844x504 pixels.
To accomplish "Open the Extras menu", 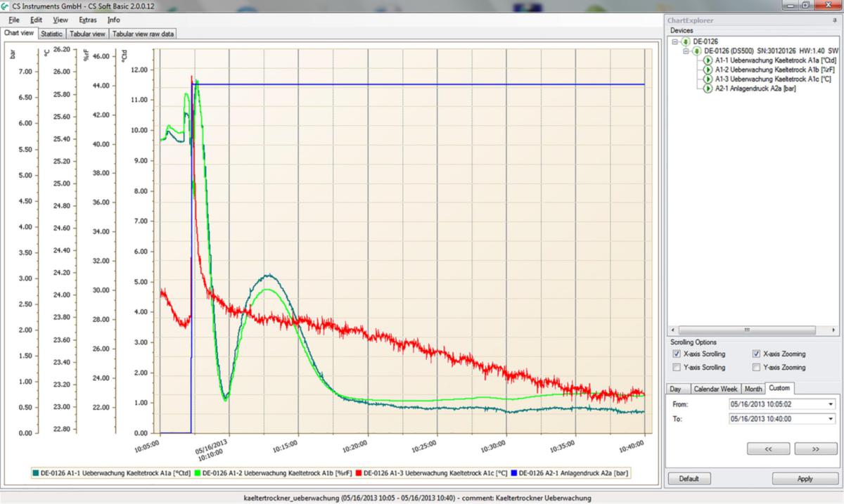I will point(88,20).
